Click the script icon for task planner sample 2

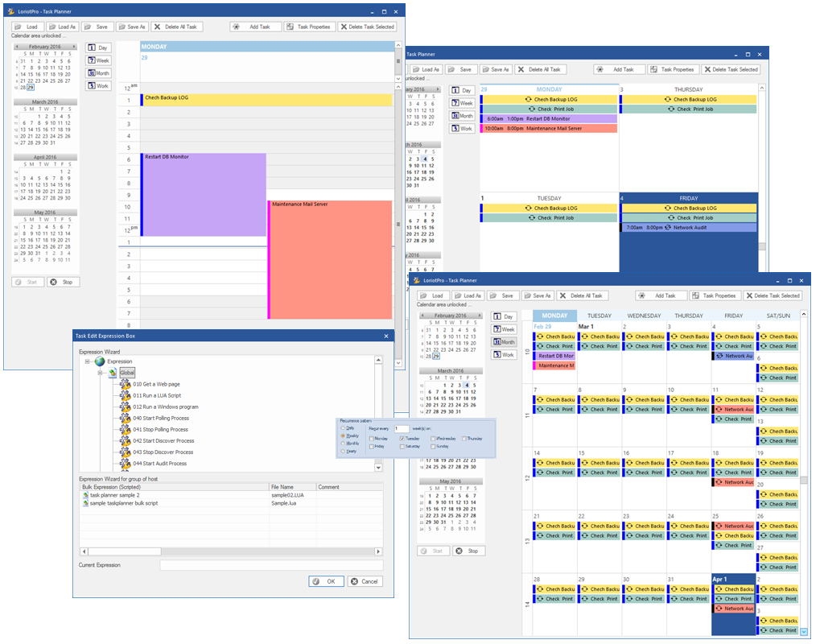pyautogui.click(x=85, y=495)
